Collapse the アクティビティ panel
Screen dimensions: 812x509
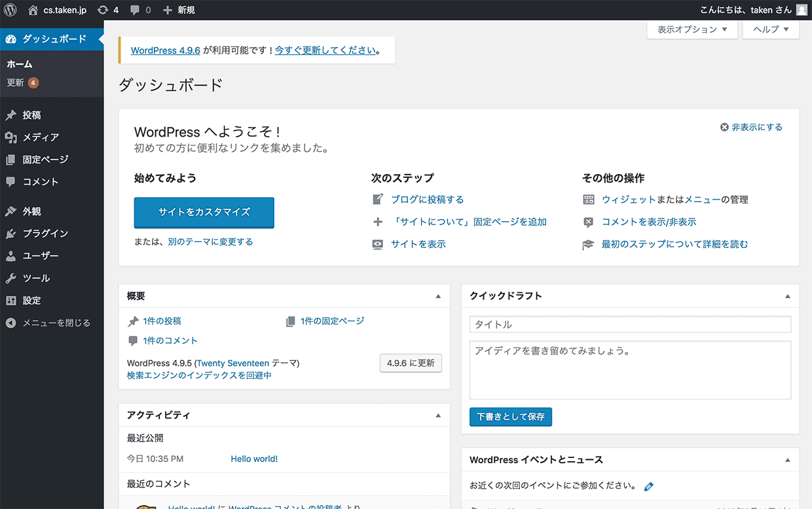point(439,415)
